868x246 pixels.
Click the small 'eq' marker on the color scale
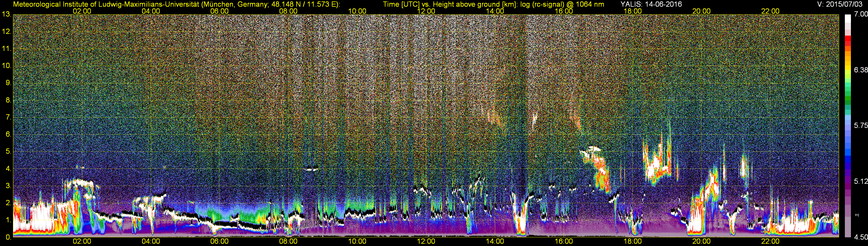click(857, 215)
